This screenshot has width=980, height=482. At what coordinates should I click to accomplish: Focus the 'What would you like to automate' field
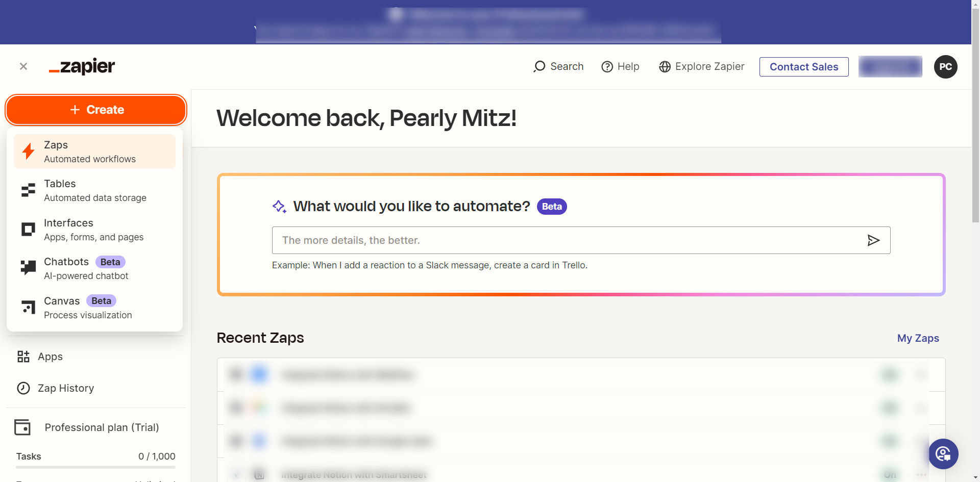pos(567,240)
